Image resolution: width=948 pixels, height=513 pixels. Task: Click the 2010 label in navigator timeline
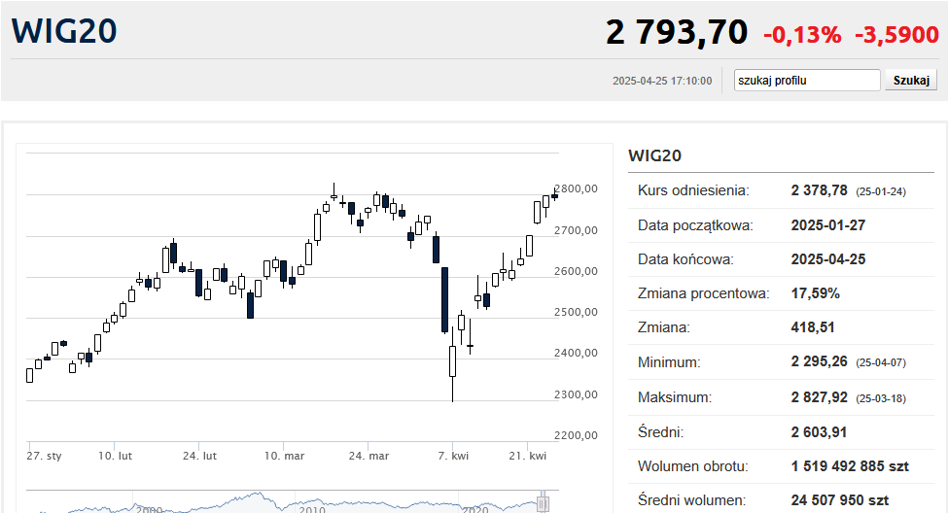313,509
